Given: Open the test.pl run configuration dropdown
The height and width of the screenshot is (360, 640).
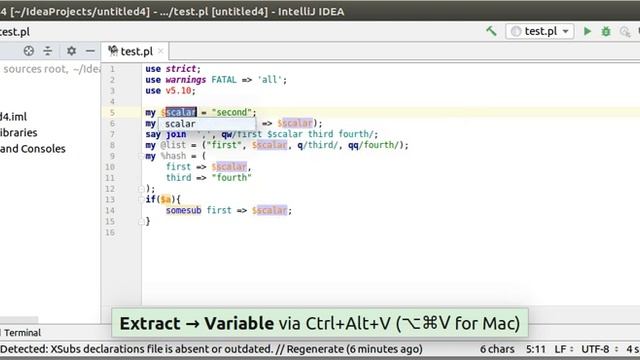Looking at the screenshot, I should (x=540, y=31).
